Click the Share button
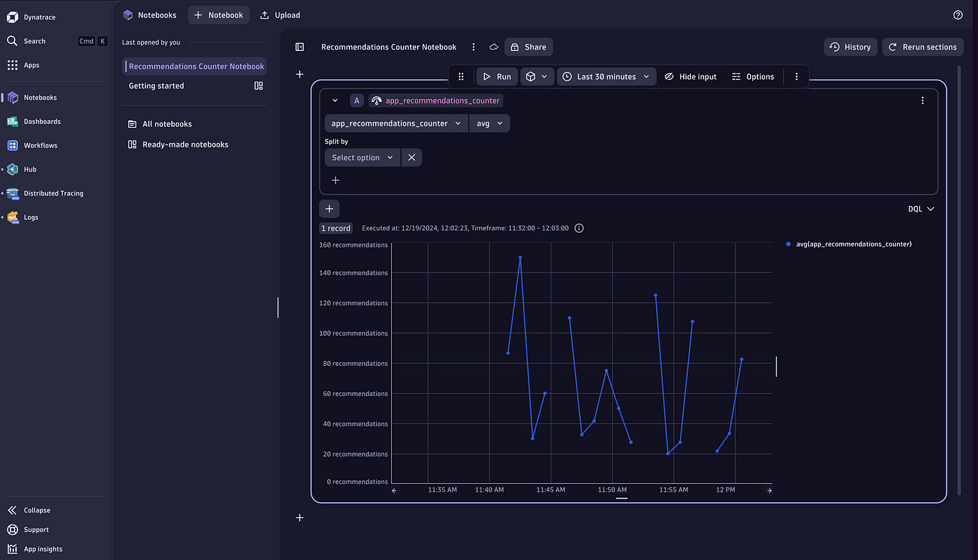Image resolution: width=978 pixels, height=560 pixels. [528, 47]
